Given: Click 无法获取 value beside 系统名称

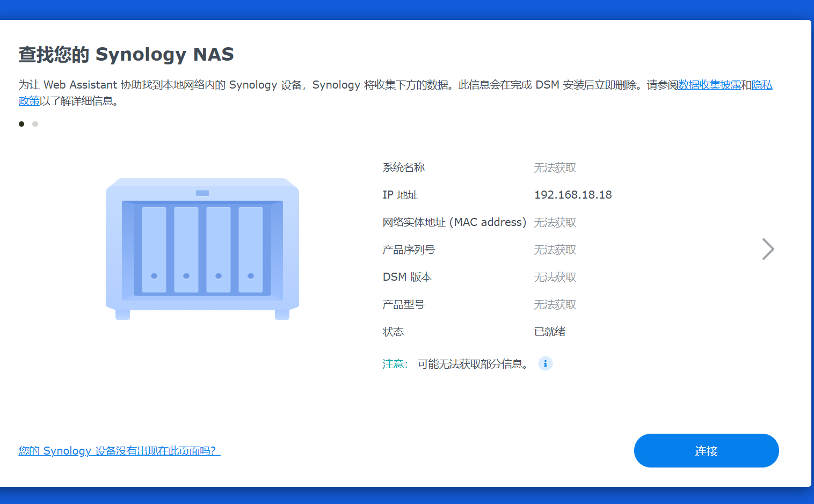Looking at the screenshot, I should pyautogui.click(x=555, y=167).
